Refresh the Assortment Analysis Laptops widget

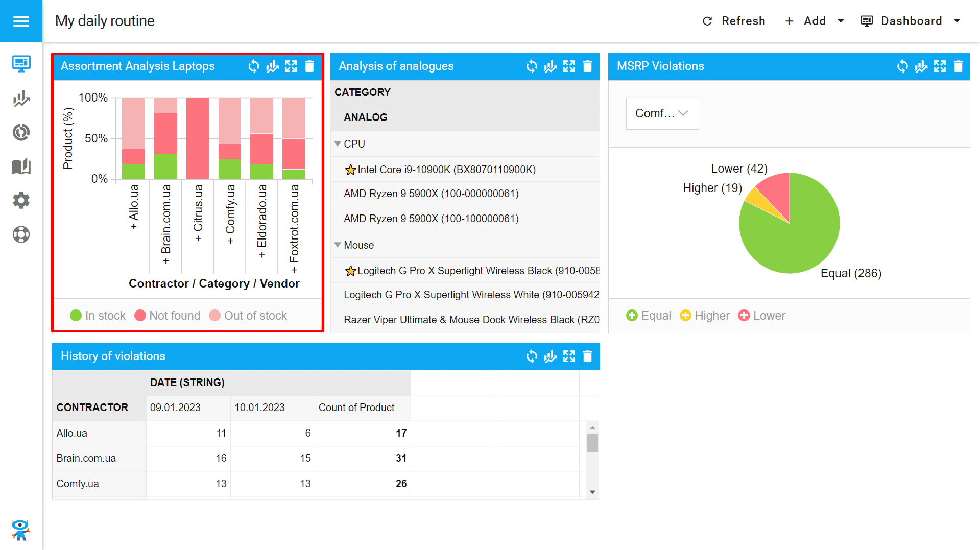click(x=254, y=66)
